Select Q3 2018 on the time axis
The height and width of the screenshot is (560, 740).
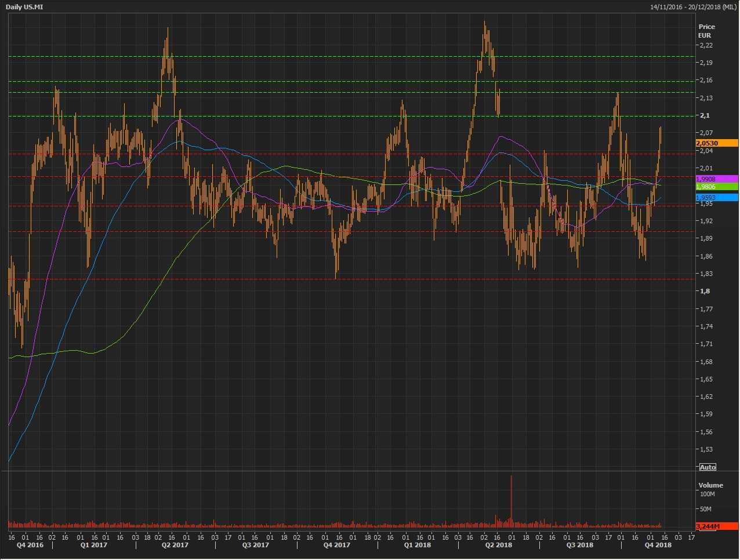click(x=579, y=545)
